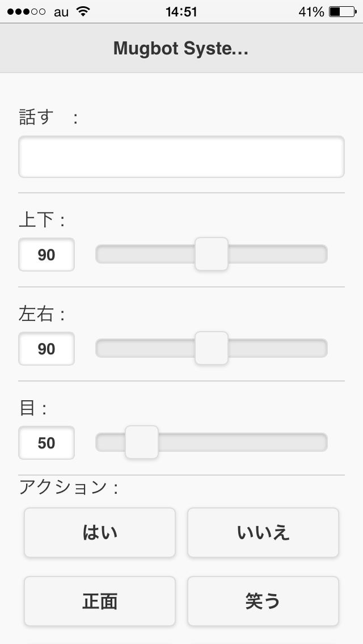Select the 左右 value box showing 90
Screen dimensions: 363x644
point(47,349)
